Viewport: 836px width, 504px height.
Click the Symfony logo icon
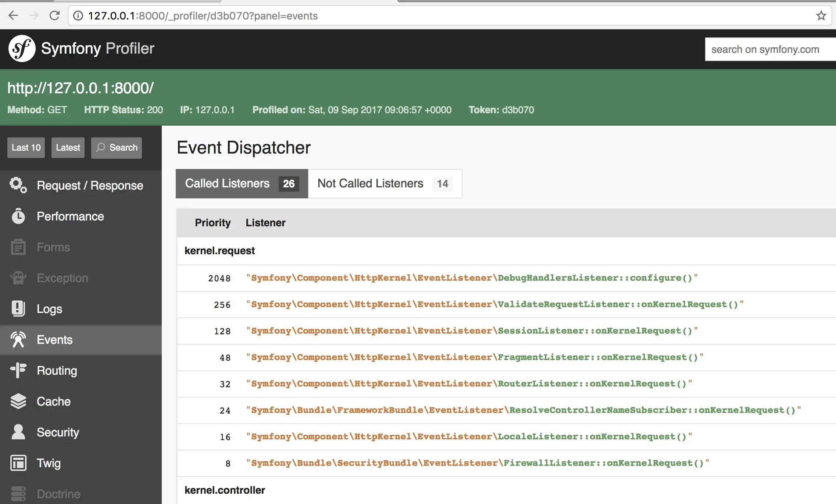tap(22, 48)
